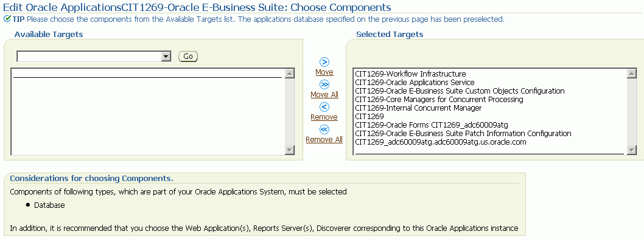The height and width of the screenshot is (240, 644).
Task: Click the Remove link
Action: (324, 117)
